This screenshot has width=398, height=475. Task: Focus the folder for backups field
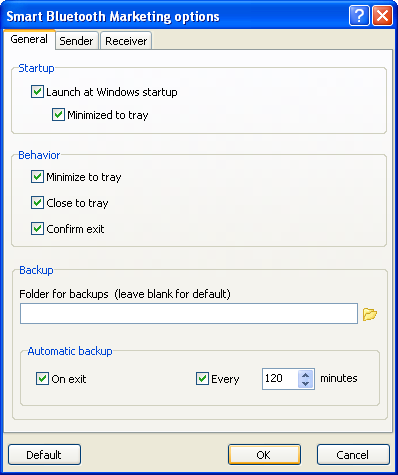click(x=189, y=313)
